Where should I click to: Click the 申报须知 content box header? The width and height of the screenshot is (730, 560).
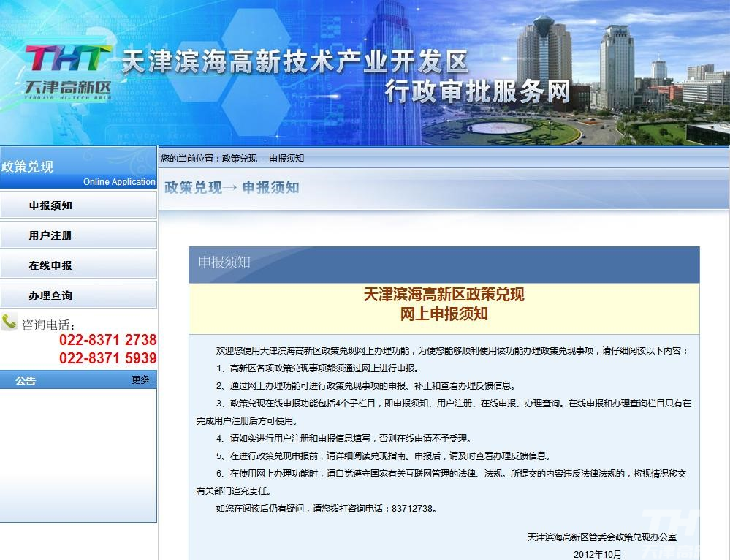[444, 265]
